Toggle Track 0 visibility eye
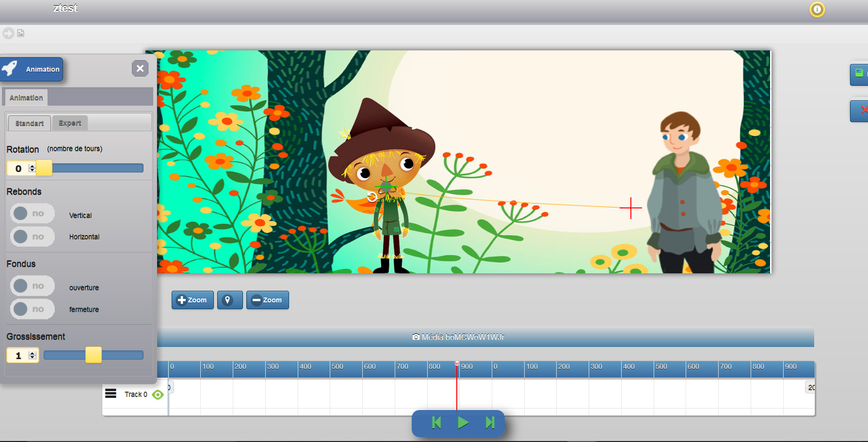 [x=158, y=395]
